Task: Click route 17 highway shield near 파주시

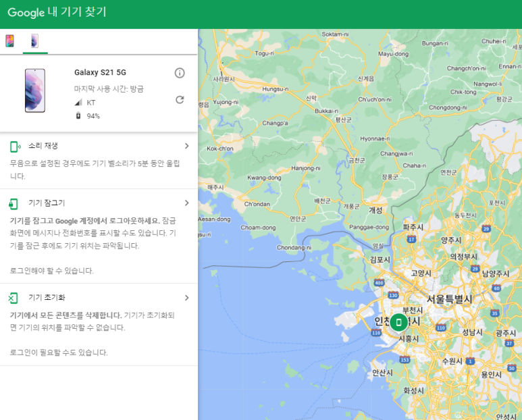Action: [x=411, y=239]
